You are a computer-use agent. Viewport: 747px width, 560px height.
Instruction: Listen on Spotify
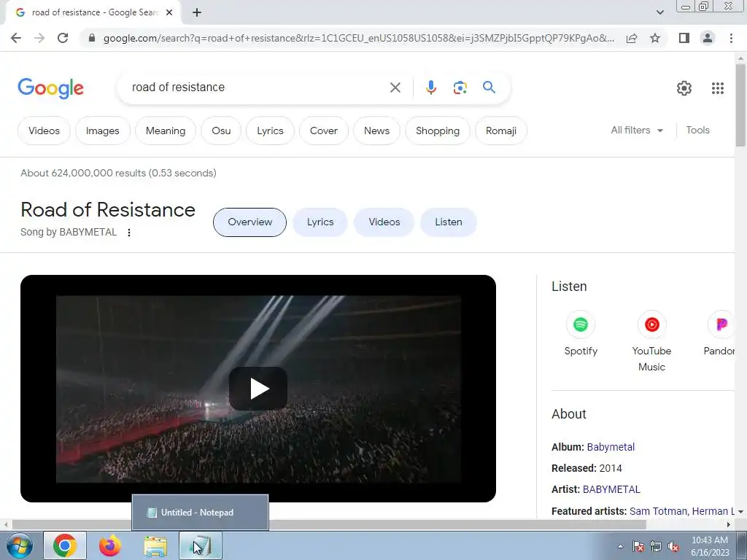click(x=580, y=334)
